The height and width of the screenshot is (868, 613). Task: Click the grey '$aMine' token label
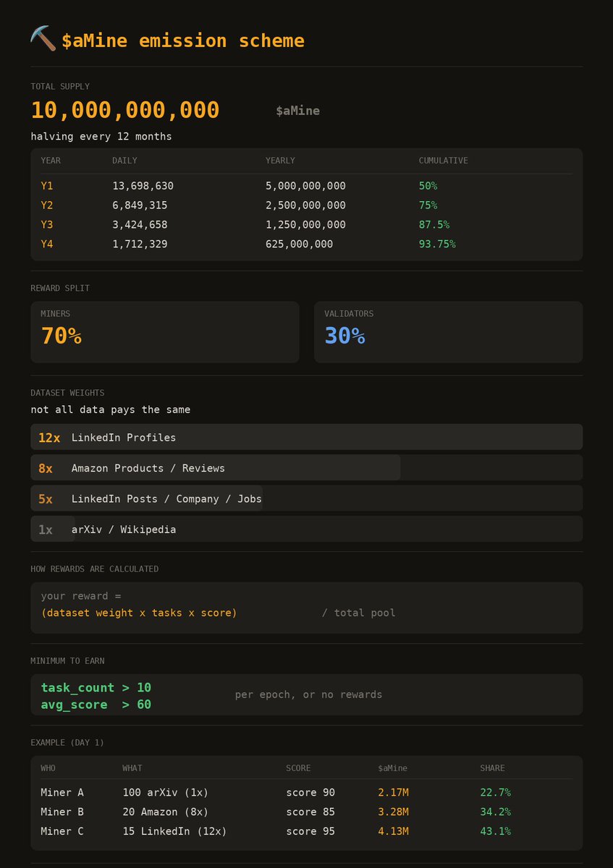click(297, 111)
